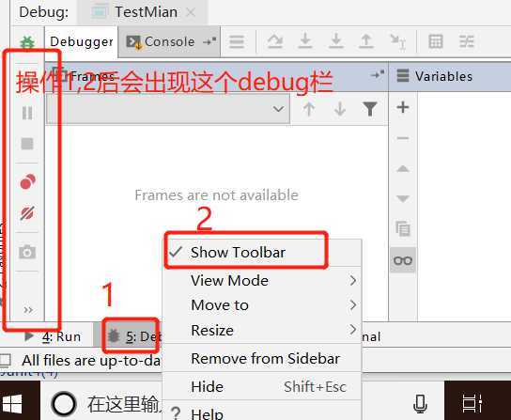Toggle Mute Breakpoints icon
511x420 pixels.
pos(27,213)
